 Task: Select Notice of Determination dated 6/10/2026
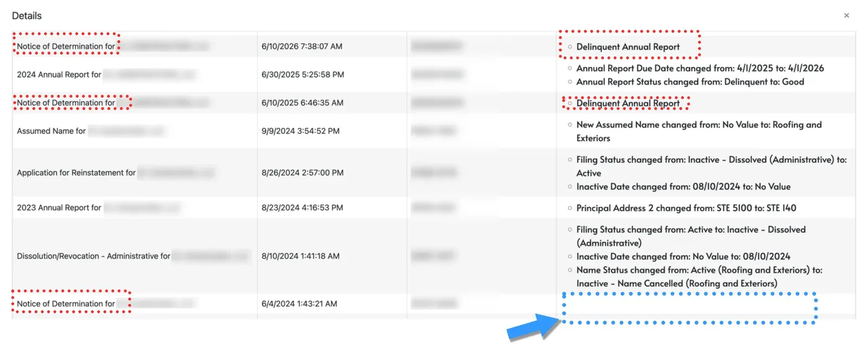click(x=66, y=46)
